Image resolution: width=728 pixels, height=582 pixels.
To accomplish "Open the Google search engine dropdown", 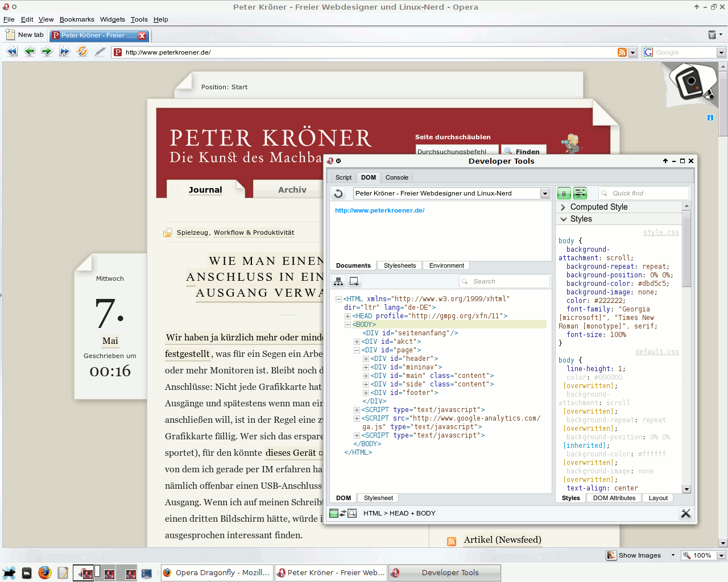I will tap(721, 52).
